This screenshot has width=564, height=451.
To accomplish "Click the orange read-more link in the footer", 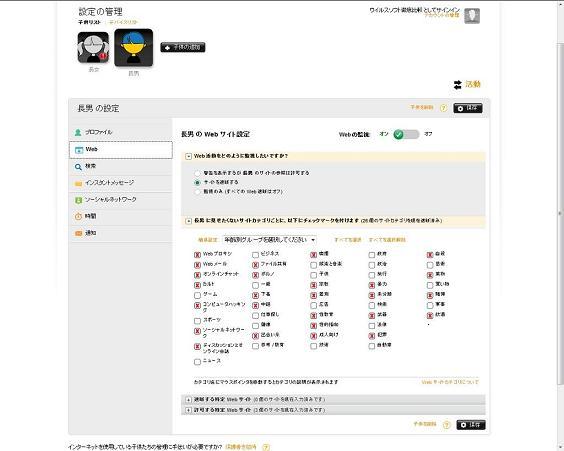I will (241, 447).
